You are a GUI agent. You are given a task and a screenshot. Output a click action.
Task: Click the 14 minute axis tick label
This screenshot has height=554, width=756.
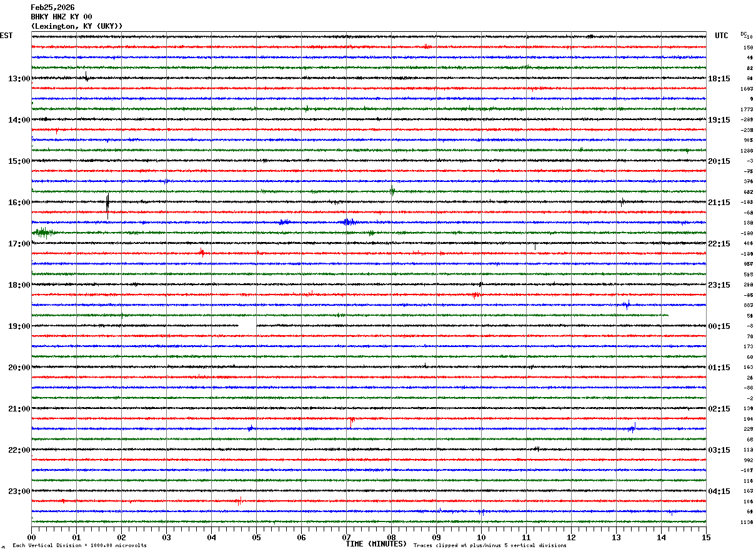click(x=661, y=538)
